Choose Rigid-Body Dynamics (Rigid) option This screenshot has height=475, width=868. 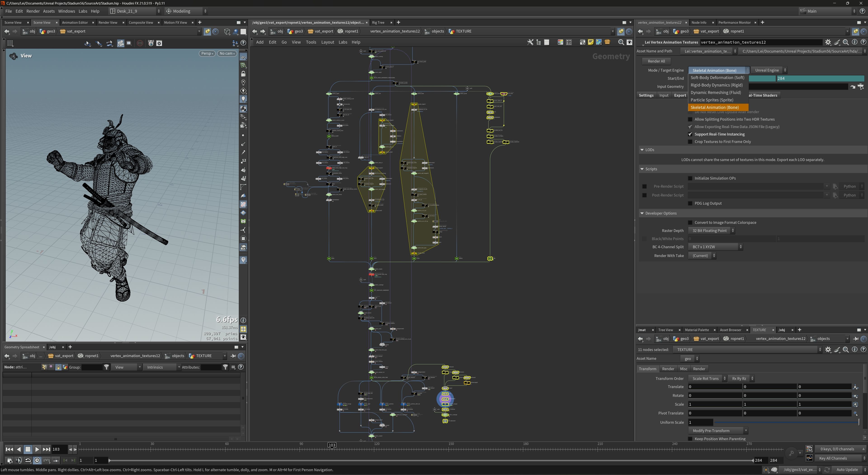click(718, 85)
